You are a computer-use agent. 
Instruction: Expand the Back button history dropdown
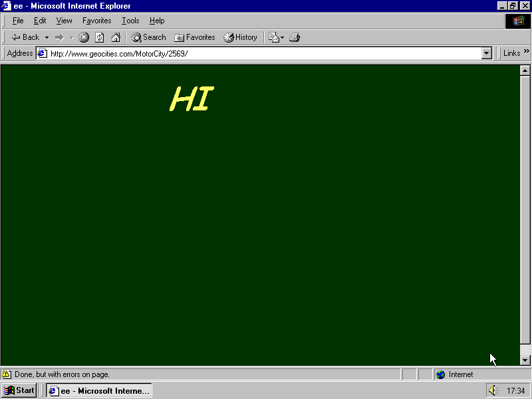(47, 37)
